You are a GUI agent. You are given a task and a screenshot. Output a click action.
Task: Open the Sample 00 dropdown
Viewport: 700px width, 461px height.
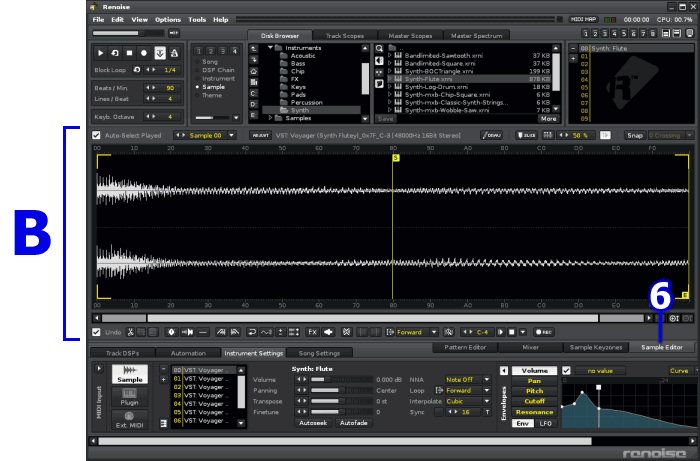(232, 135)
